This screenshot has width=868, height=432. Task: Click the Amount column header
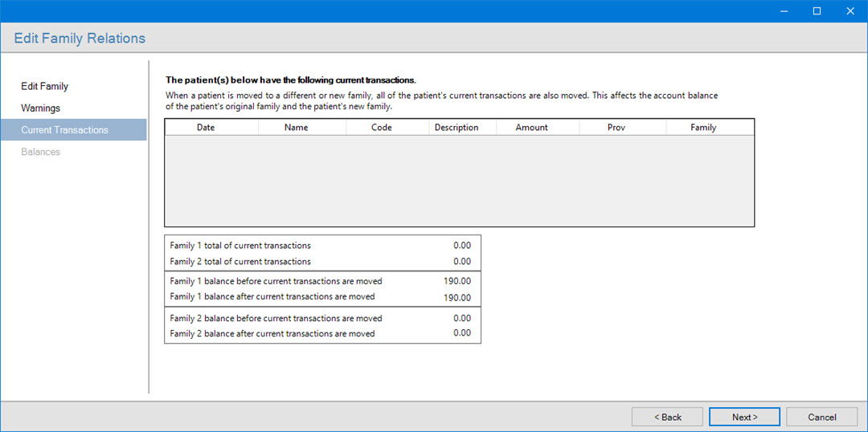pyautogui.click(x=531, y=127)
